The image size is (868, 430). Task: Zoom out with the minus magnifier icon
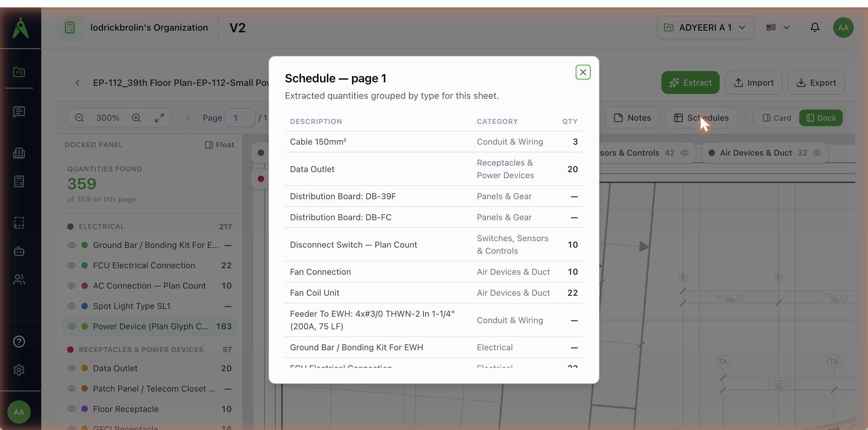pyautogui.click(x=79, y=118)
